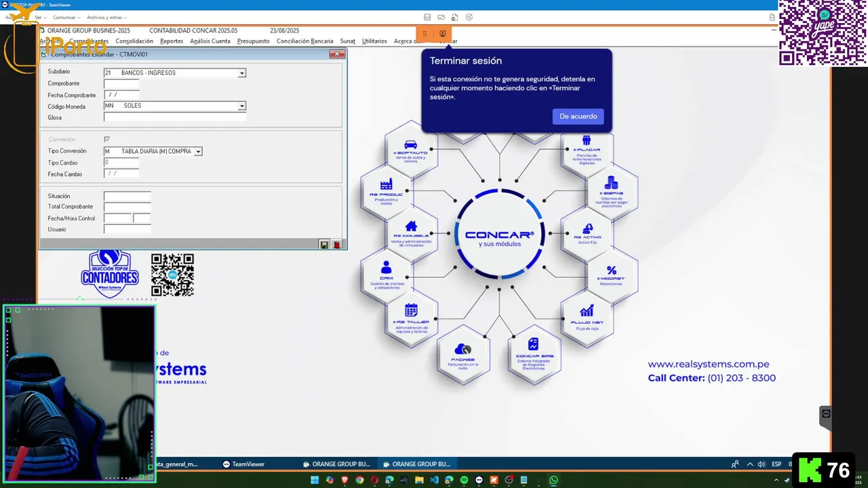This screenshot has height=488, width=868.
Task: Click the Glosa input field
Action: pos(174,118)
